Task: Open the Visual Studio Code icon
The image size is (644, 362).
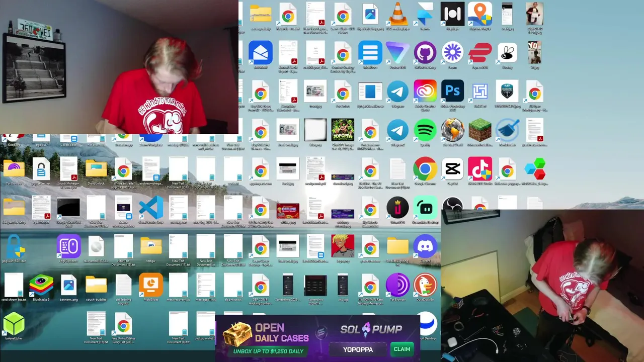Action: [151, 208]
